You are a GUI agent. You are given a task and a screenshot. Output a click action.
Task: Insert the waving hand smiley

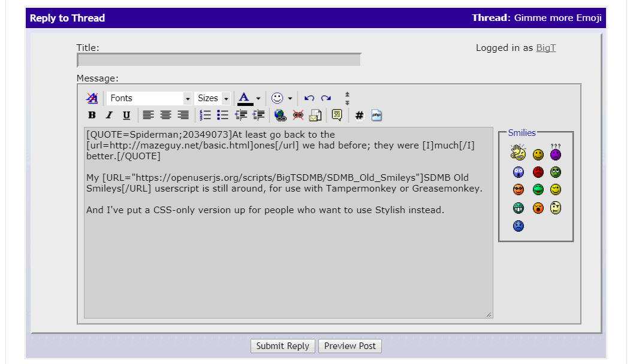(519, 152)
